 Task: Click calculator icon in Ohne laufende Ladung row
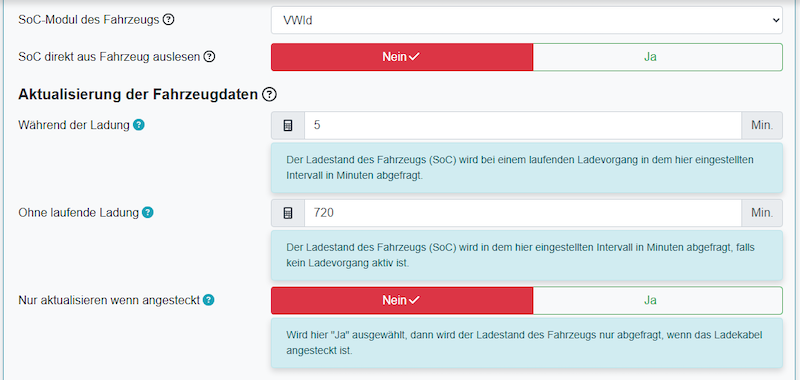pyautogui.click(x=288, y=213)
